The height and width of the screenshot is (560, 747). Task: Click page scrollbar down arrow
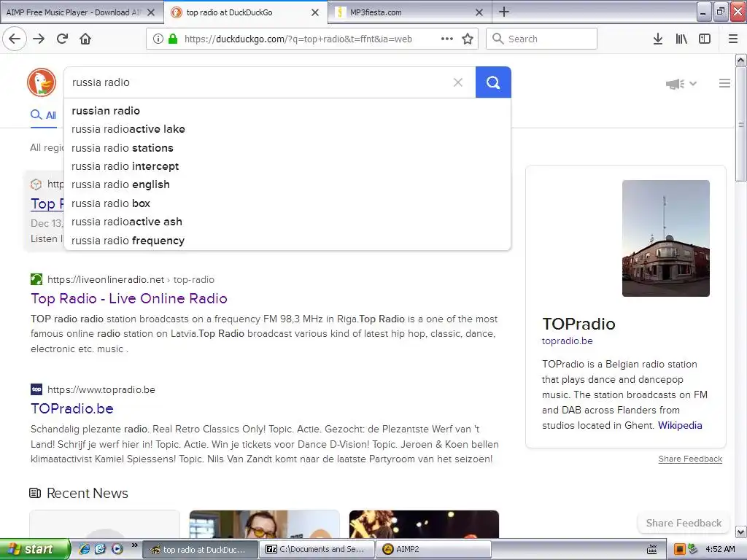click(741, 532)
